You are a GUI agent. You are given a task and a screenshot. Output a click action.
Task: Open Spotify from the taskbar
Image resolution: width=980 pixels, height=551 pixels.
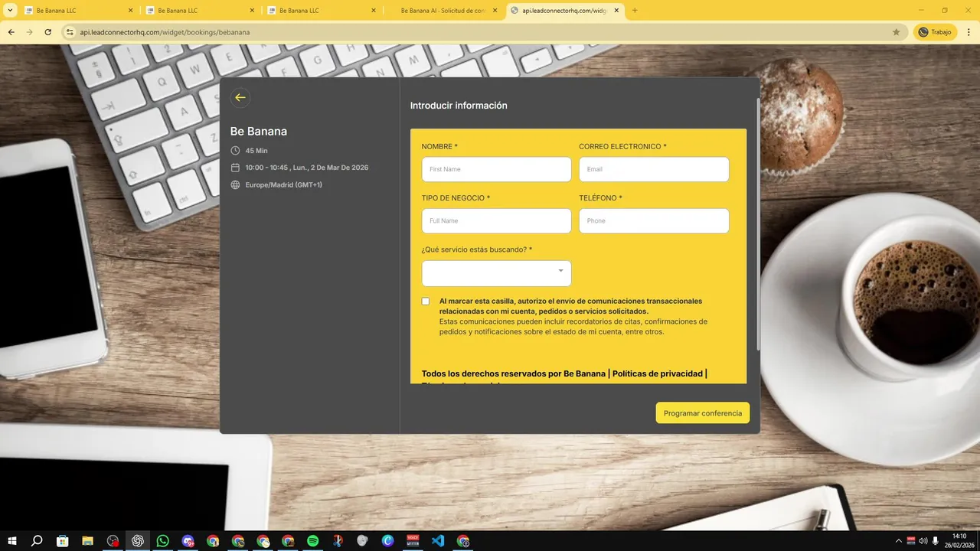tap(312, 540)
